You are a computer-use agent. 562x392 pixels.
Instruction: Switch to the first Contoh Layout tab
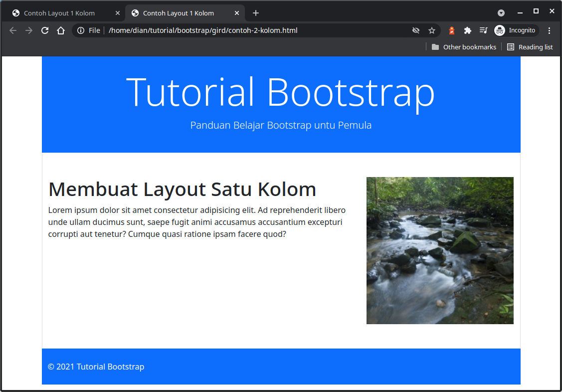pyautogui.click(x=60, y=13)
